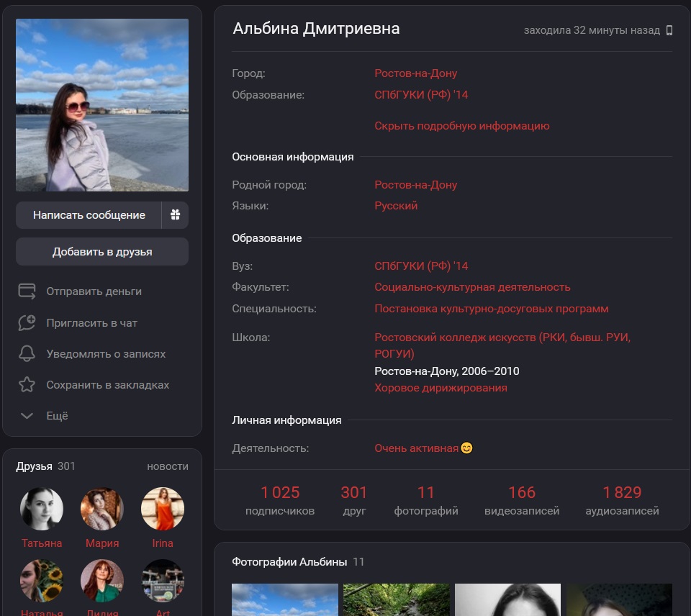Select Отправить деньги
691x616 pixels.
tap(94, 291)
